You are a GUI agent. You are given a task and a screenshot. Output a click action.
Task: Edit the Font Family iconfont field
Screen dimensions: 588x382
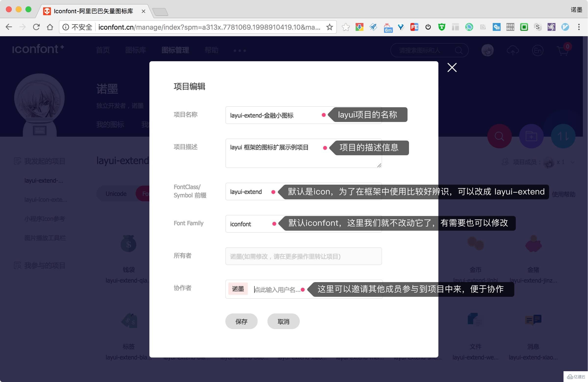(303, 224)
